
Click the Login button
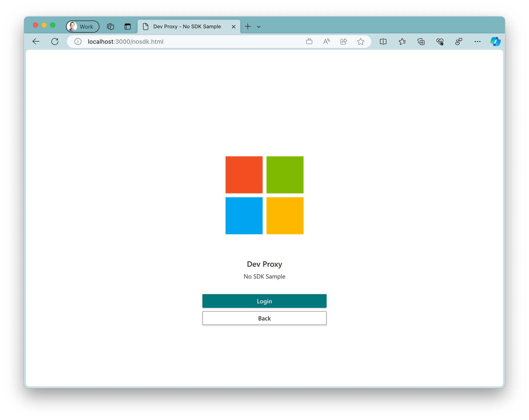[264, 301]
